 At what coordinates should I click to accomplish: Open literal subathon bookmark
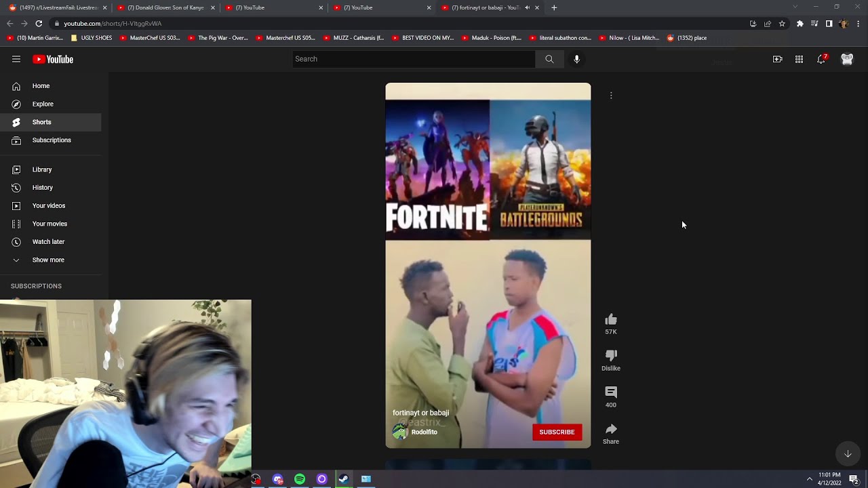(x=561, y=38)
